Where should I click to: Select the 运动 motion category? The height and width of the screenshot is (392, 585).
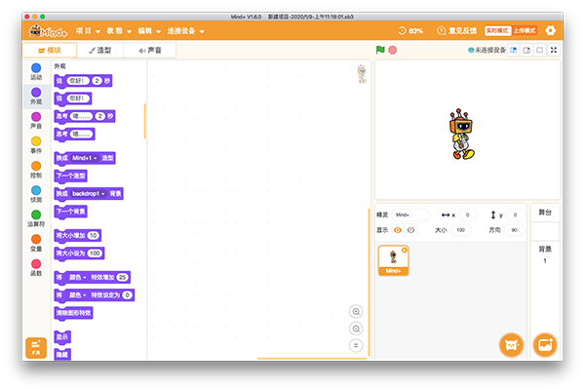pos(36,71)
